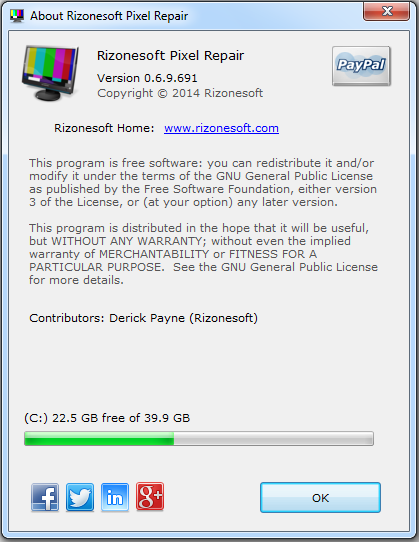Screen dimensions: 419x542
Task: Visit the www.rizonesoft.com link
Action: [x=221, y=128]
